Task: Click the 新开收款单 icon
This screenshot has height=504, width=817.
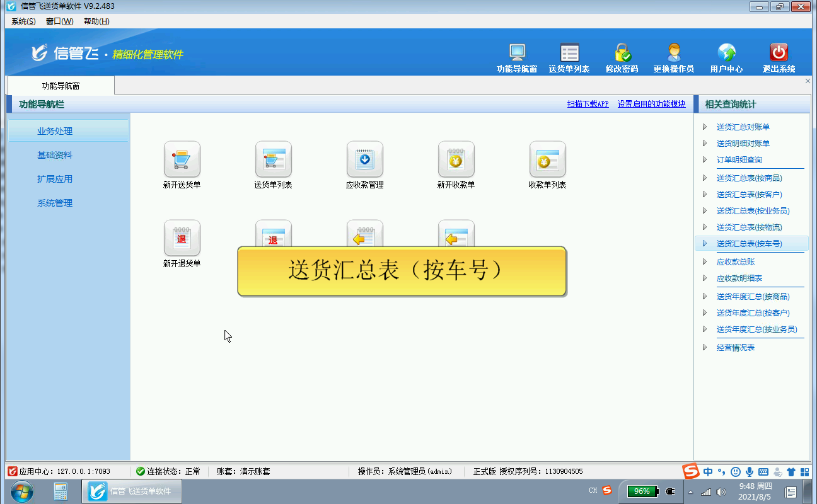Action: coord(456,159)
